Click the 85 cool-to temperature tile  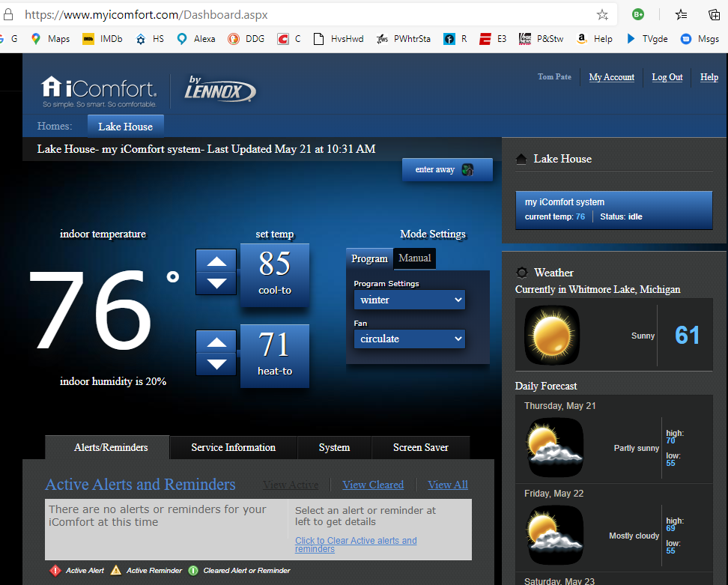(275, 275)
